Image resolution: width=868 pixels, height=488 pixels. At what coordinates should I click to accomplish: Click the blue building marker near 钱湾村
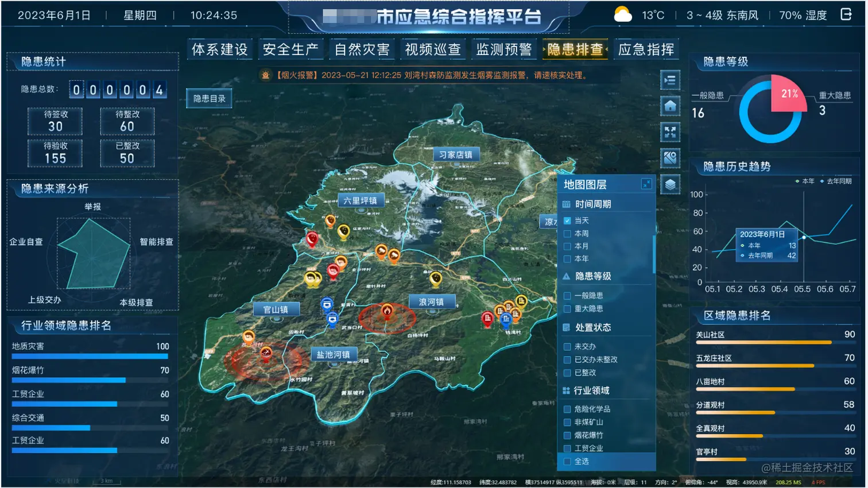506,320
